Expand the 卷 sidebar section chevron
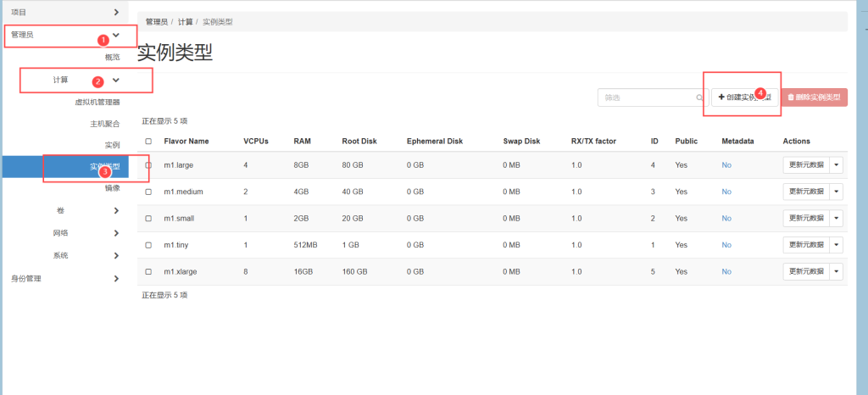868x395 pixels. [x=116, y=210]
